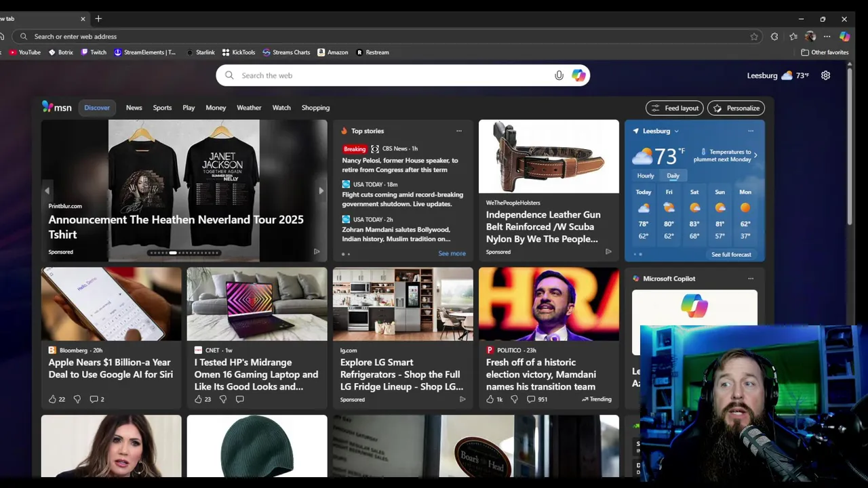Open page settings gear icon
868x488 pixels.
pyautogui.click(x=825, y=75)
